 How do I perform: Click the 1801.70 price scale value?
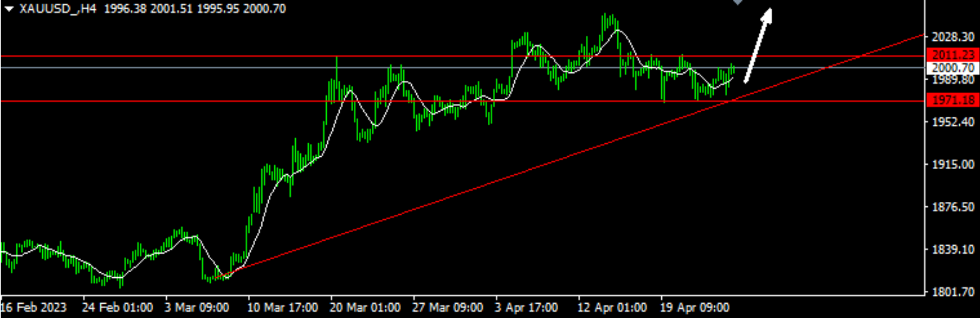(952, 293)
